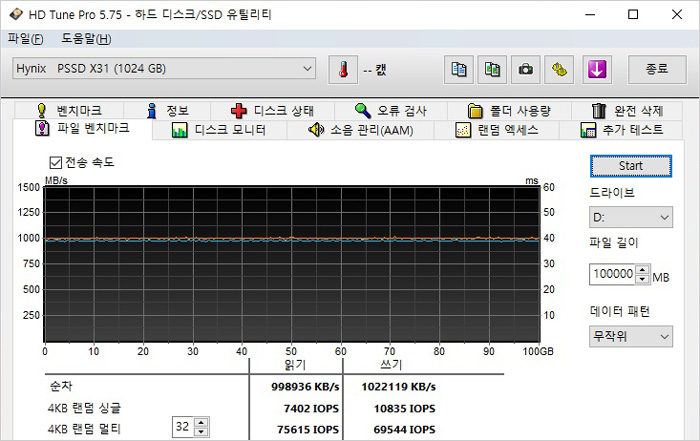Viewport: 700px width, 441px height.
Task: Click the 75615 IOPS read value
Action: point(308,430)
